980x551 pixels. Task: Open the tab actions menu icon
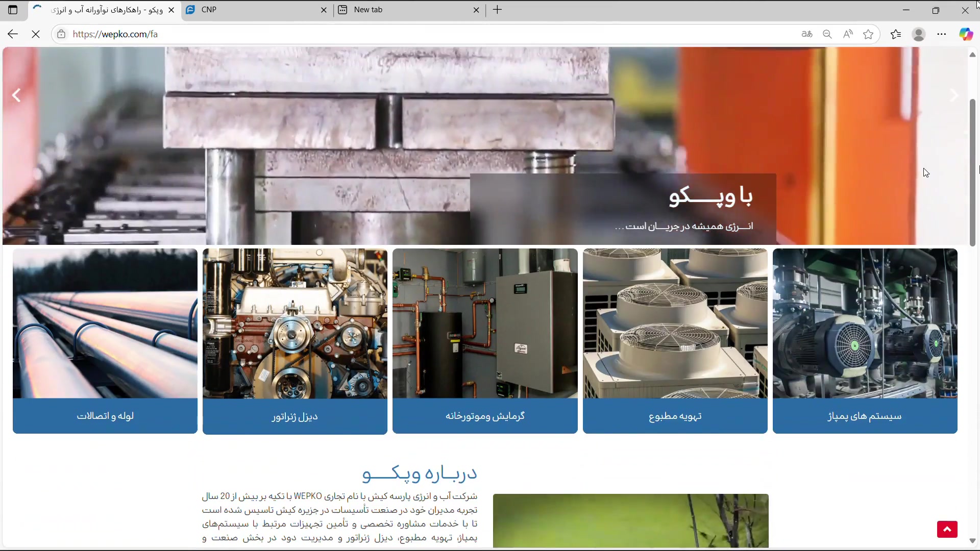click(x=13, y=10)
